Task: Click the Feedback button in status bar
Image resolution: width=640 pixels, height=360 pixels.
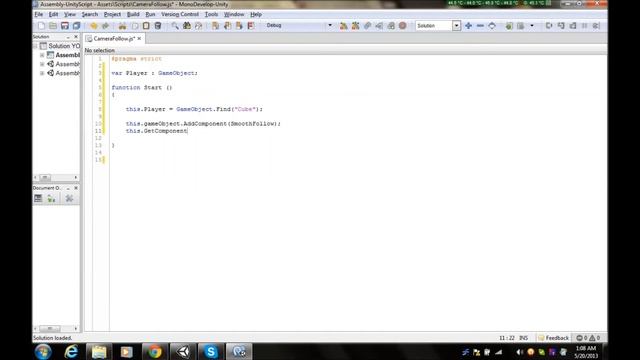Action: pos(553,338)
